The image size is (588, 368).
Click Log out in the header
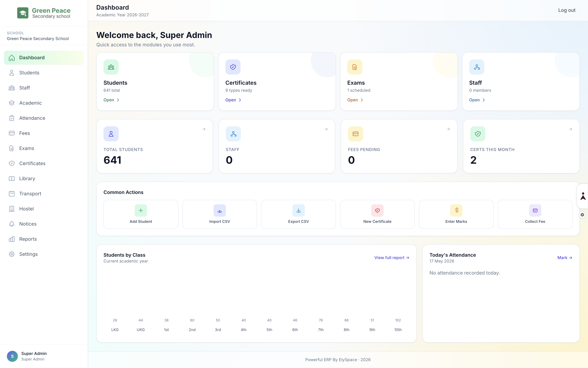pos(567,10)
